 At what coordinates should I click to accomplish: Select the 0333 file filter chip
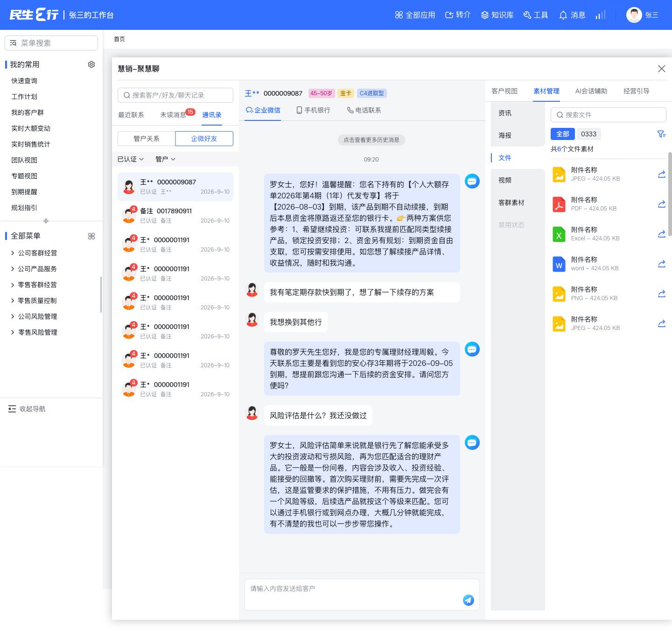click(x=588, y=134)
